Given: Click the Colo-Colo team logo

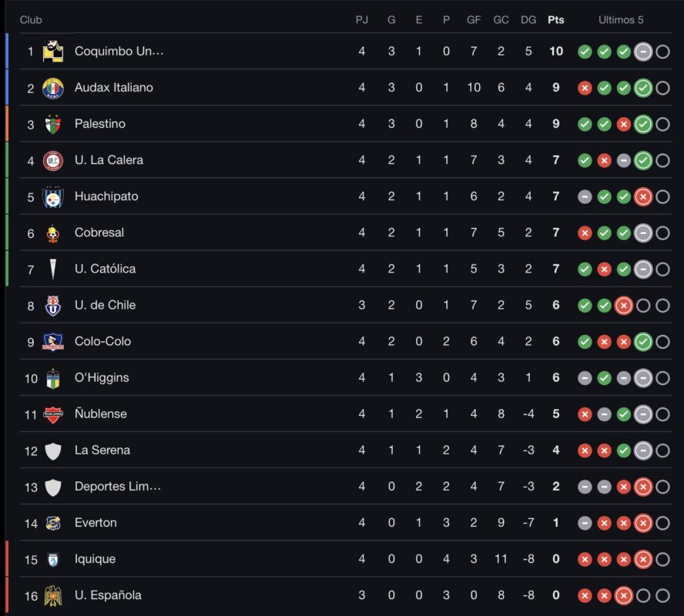Looking at the screenshot, I should coord(52,341).
